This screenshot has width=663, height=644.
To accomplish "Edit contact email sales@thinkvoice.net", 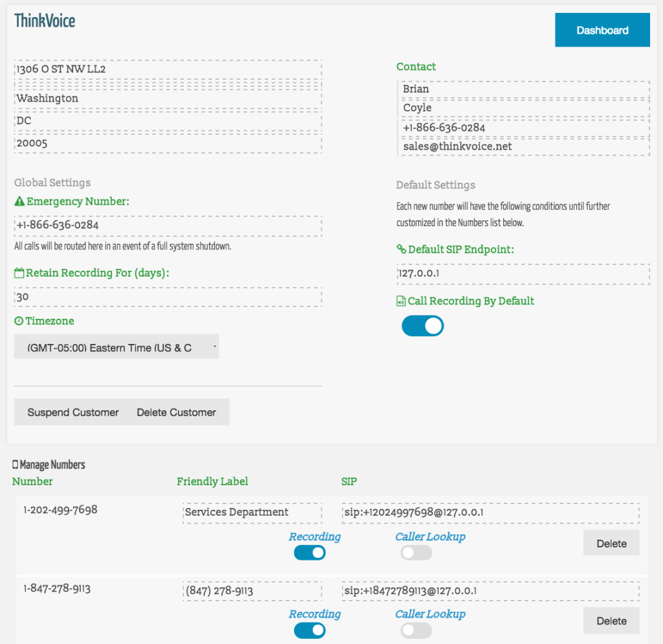I will coord(523,146).
